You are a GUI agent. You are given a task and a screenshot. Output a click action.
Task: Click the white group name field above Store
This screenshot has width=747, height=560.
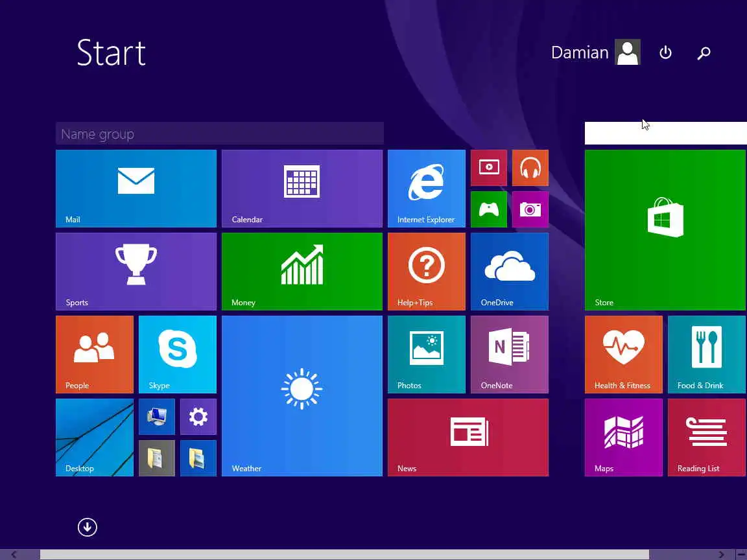665,133
